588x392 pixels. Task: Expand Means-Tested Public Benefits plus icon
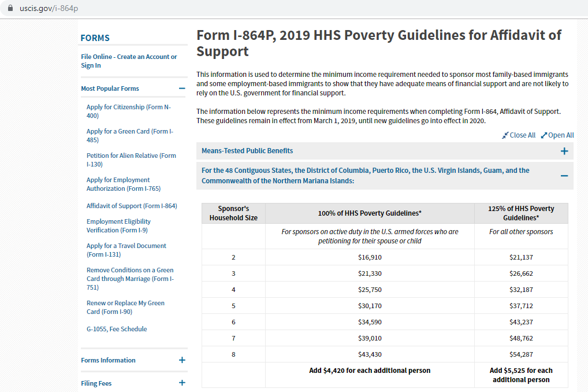pos(564,151)
